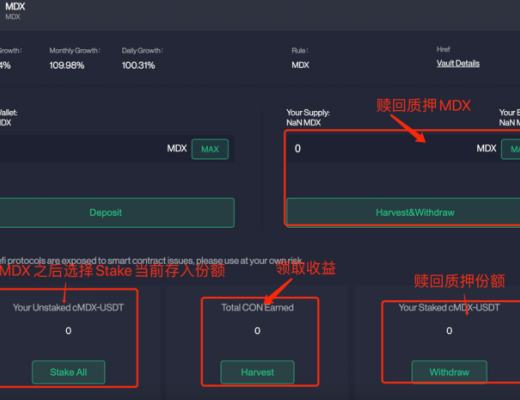Click the Total CON Earned label

coord(257,307)
